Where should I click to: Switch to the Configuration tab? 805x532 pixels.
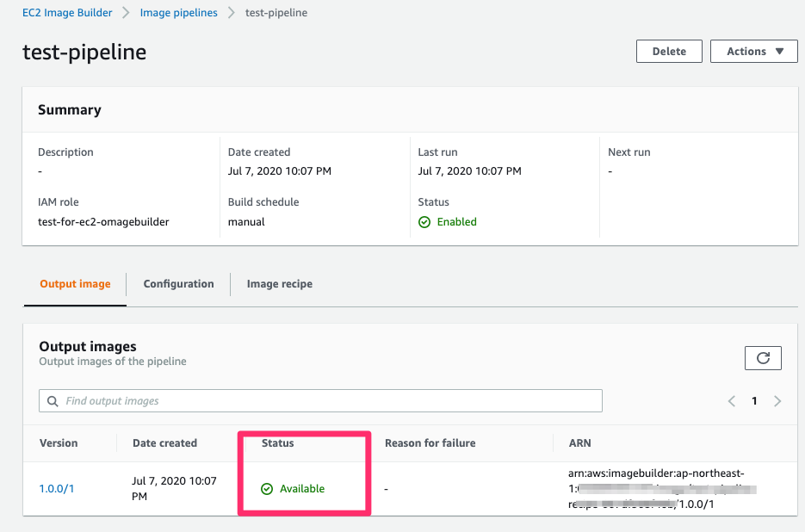click(179, 284)
